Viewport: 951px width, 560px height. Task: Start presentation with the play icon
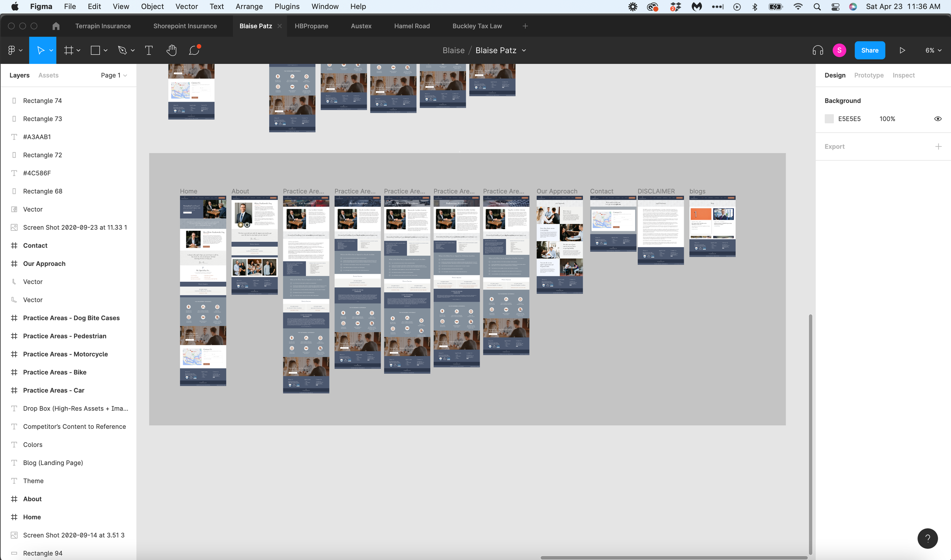902,50
